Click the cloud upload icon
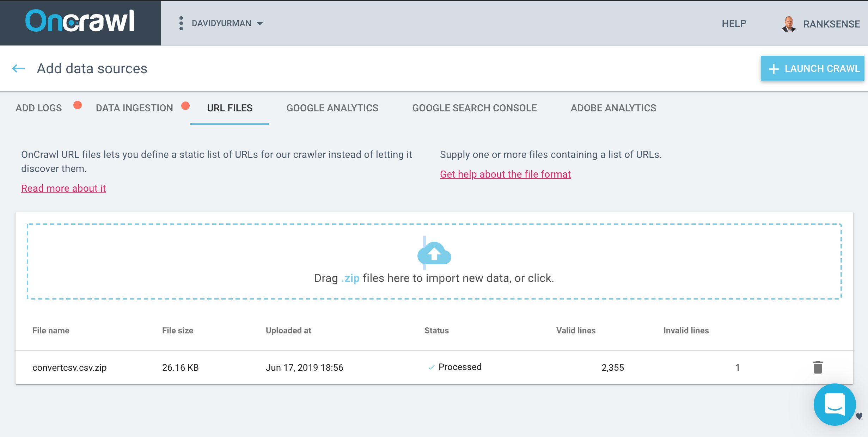 point(434,253)
